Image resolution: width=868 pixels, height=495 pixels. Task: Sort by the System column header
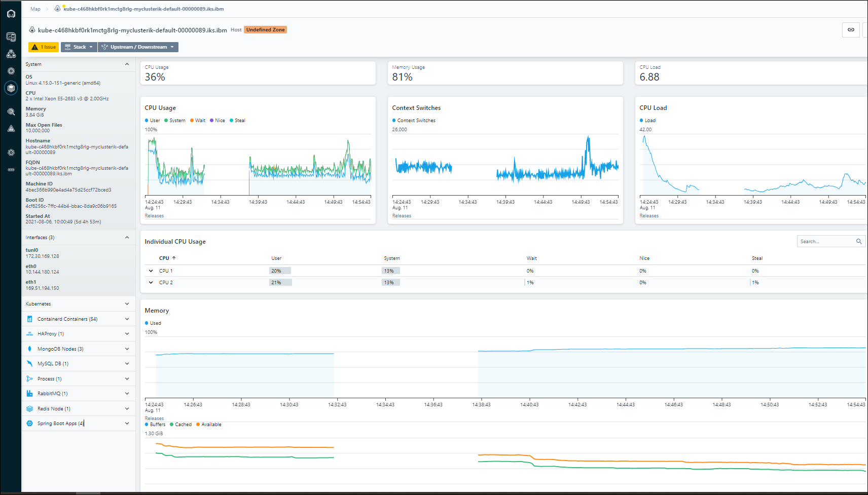[x=392, y=258]
